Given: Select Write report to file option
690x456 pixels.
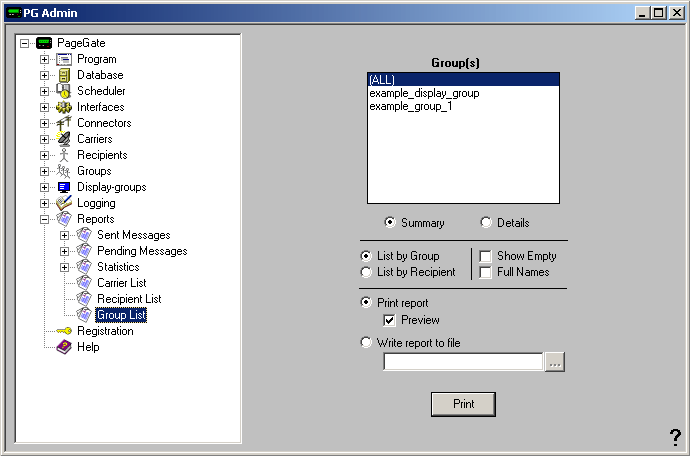Looking at the screenshot, I should [366, 342].
